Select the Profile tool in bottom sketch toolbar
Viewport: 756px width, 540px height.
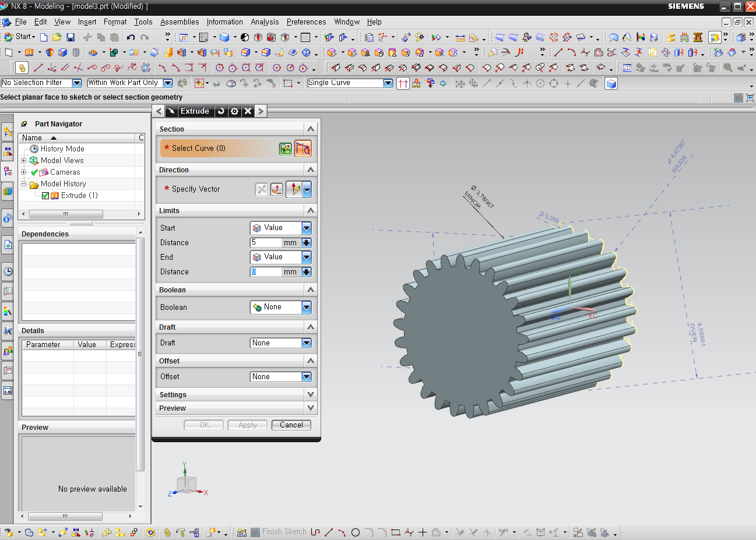pos(315,532)
